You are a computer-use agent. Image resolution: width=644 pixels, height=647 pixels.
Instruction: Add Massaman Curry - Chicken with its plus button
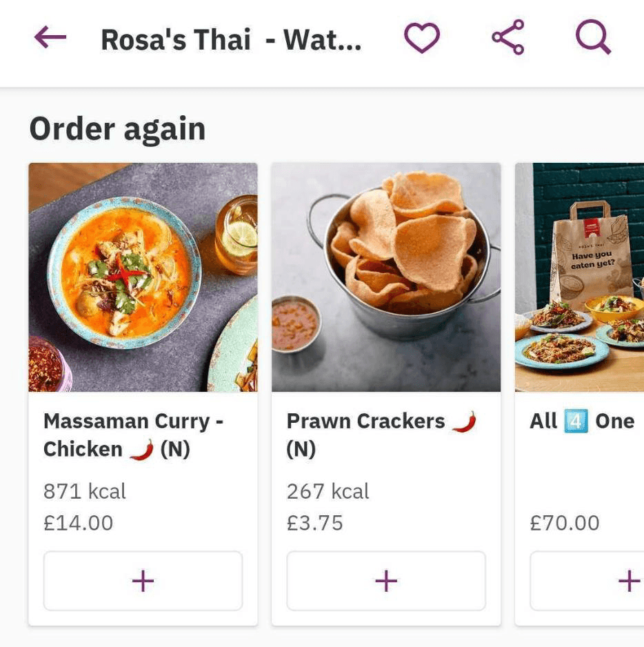[x=143, y=581]
